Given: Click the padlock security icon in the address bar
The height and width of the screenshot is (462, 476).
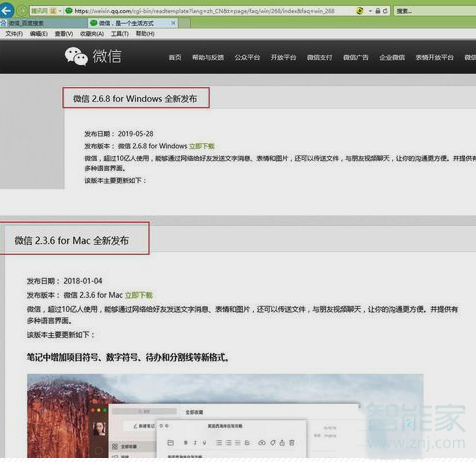Looking at the screenshot, I should 378,11.
